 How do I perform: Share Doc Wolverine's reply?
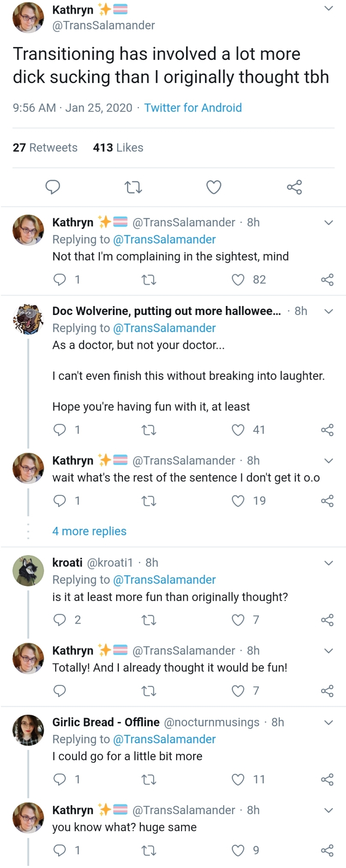(x=327, y=430)
